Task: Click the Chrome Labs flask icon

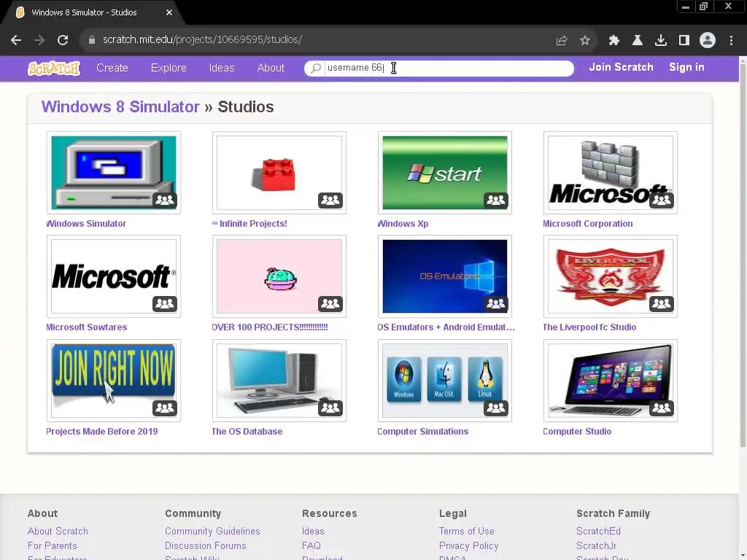Action: tap(638, 41)
